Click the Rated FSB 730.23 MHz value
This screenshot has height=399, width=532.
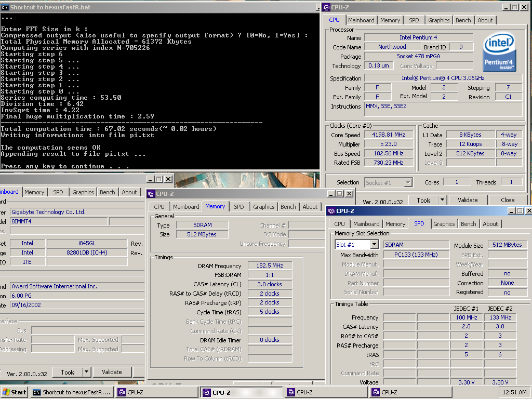(389, 163)
